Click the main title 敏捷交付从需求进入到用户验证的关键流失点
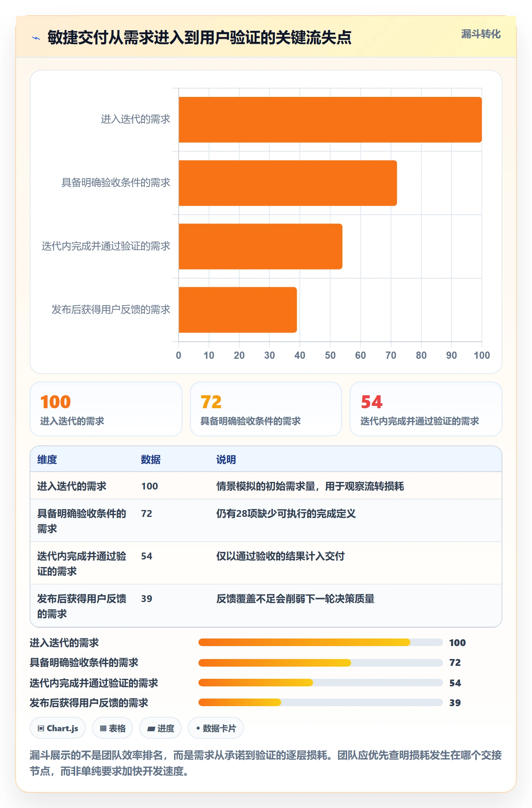The height and width of the screenshot is (808, 532). click(199, 37)
